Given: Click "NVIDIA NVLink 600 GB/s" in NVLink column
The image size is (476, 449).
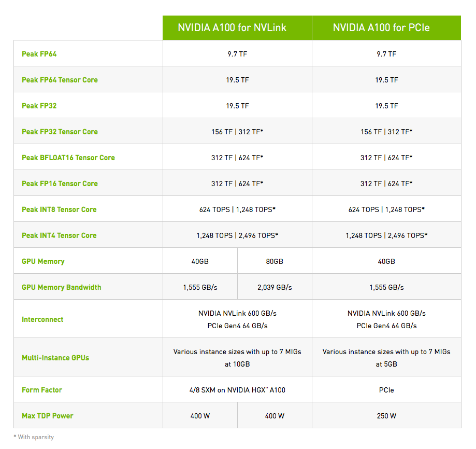Looking at the screenshot, I should tap(237, 313).
